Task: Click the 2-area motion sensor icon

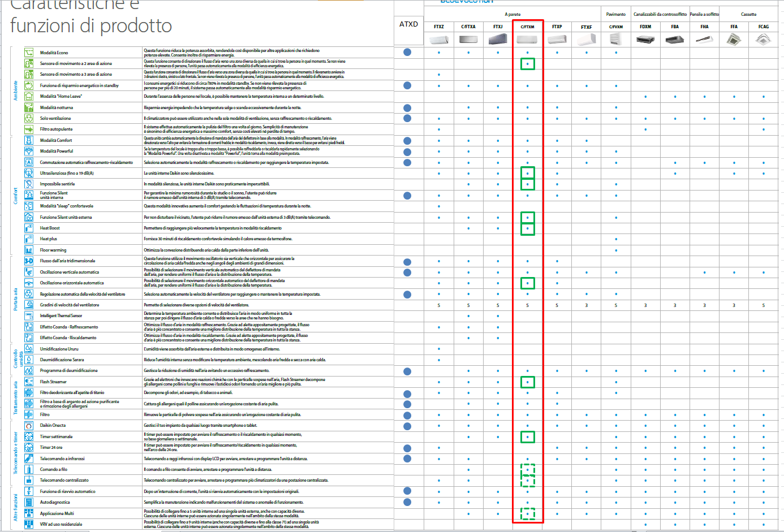Action: (29, 63)
